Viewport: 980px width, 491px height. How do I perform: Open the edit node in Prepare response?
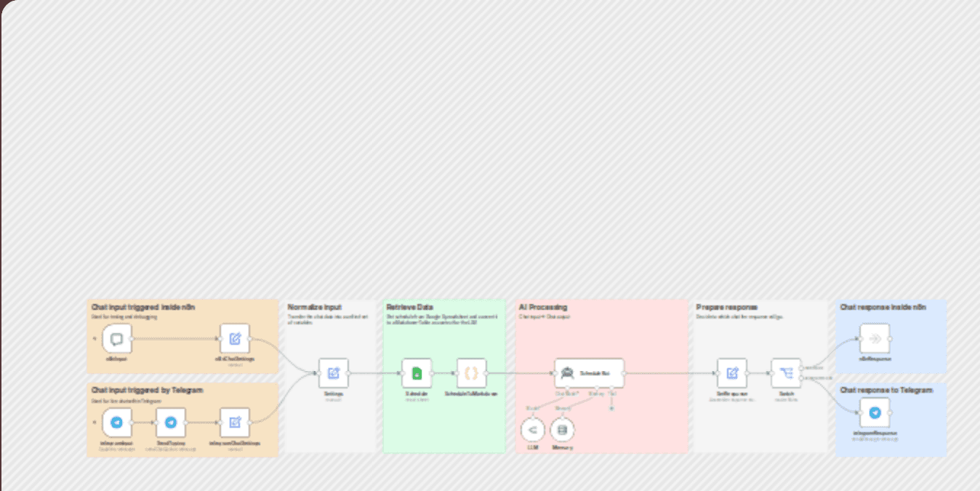coord(732,373)
